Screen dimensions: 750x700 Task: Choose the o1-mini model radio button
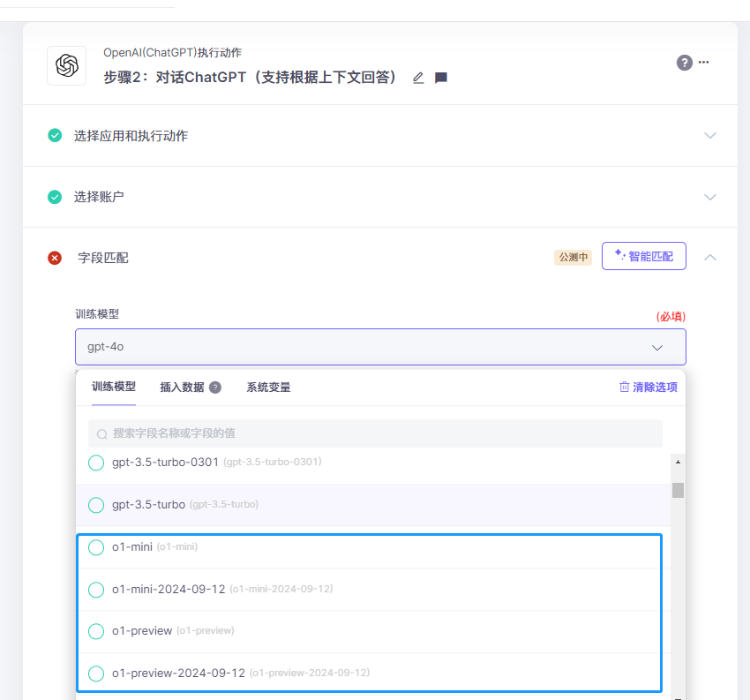[x=96, y=547]
